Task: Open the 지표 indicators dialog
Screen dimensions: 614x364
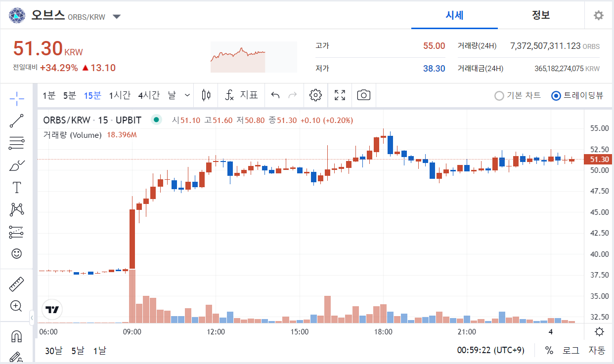Action: pyautogui.click(x=242, y=95)
